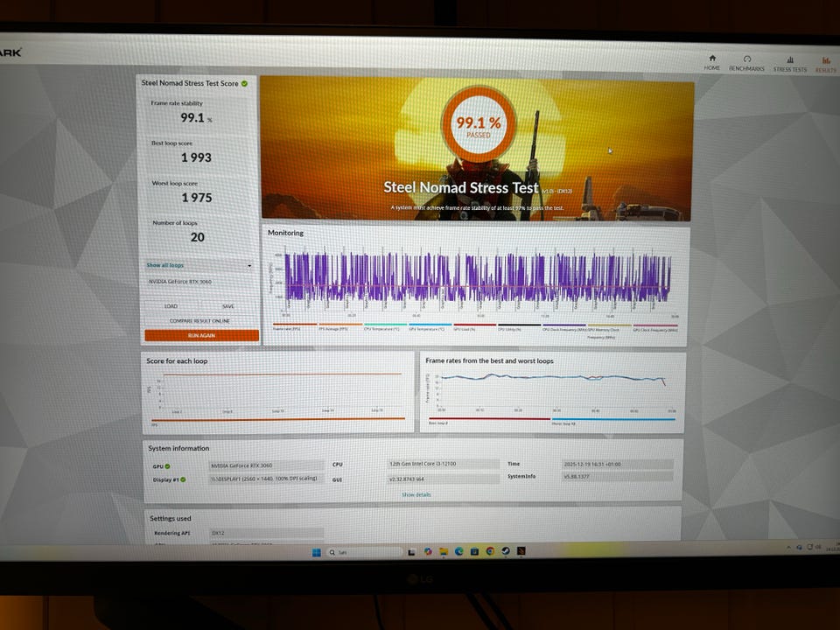
Task: Open Microsoft Store from the taskbar
Action: click(474, 551)
